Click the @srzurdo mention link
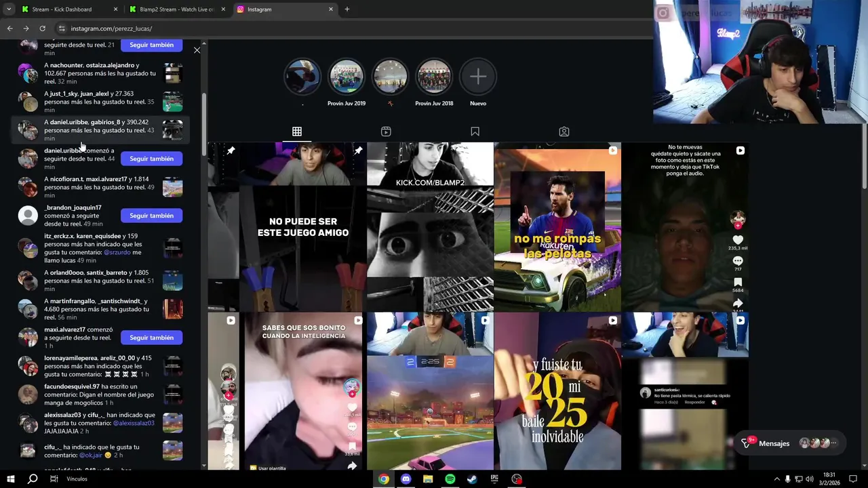 point(117,252)
